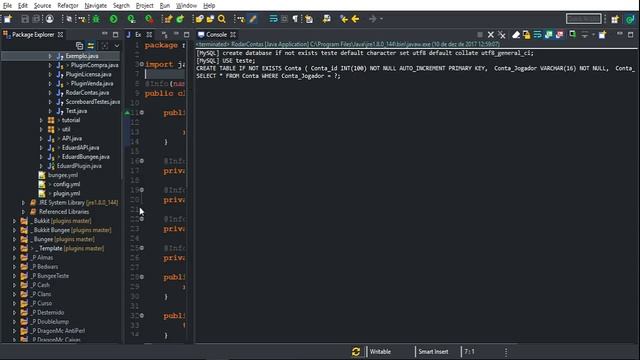The width and height of the screenshot is (640, 360).
Task: Click the New wizard toolbar icon
Action: pyautogui.click(x=8, y=19)
